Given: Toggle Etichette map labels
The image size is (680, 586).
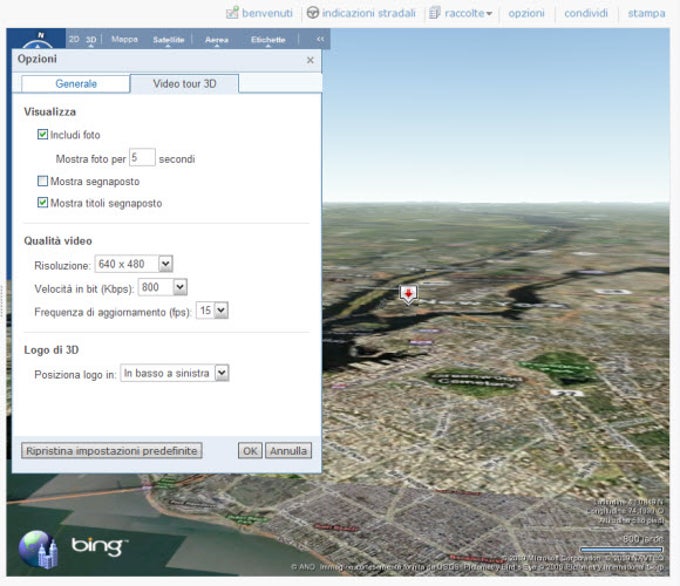Looking at the screenshot, I should click(268, 40).
